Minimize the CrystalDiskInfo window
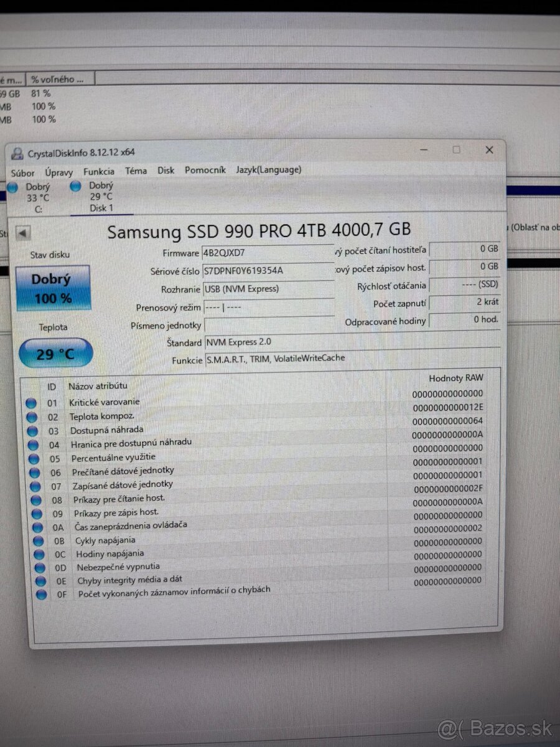This screenshot has width=560, height=747. 424,150
